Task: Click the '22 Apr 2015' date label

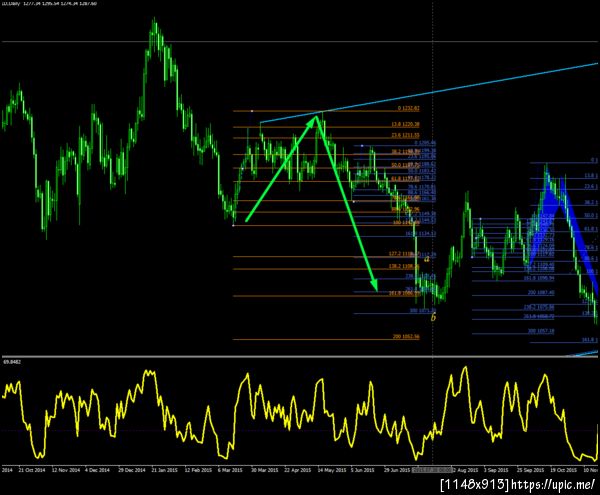Action: coord(297,470)
